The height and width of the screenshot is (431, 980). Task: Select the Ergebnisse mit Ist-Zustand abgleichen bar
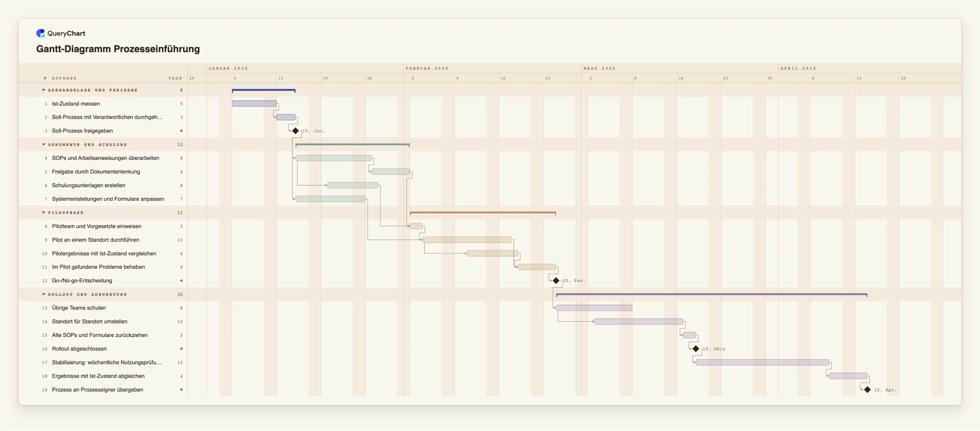point(848,376)
